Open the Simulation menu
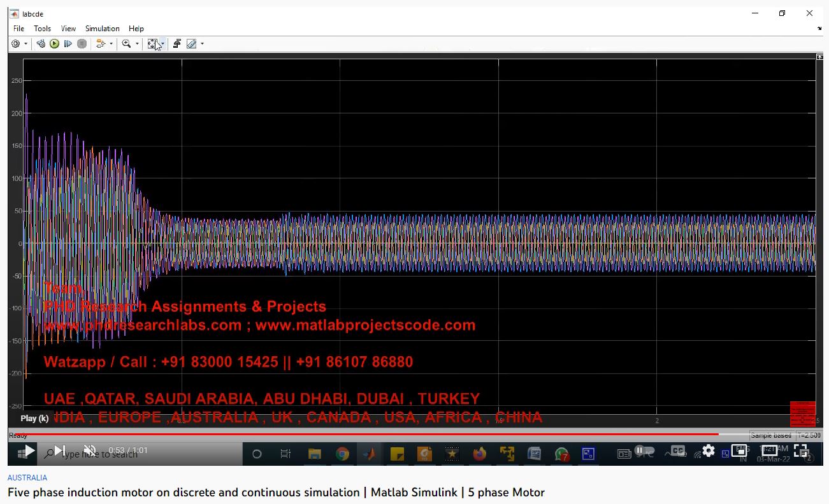The image size is (829, 504). tap(102, 29)
